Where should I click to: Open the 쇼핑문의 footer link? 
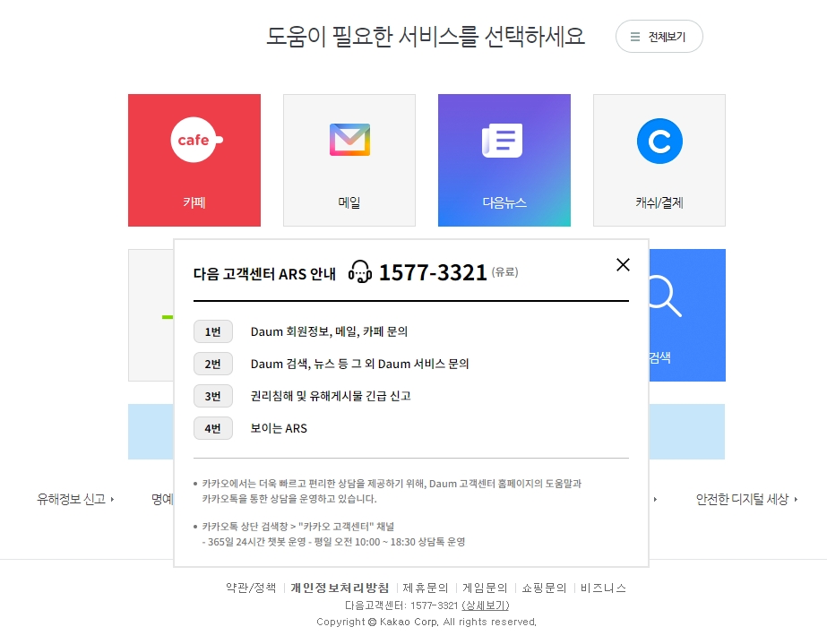[x=544, y=588]
